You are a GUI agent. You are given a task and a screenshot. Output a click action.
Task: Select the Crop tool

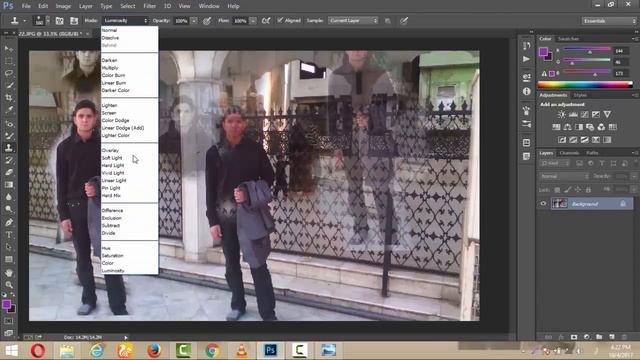point(9,98)
